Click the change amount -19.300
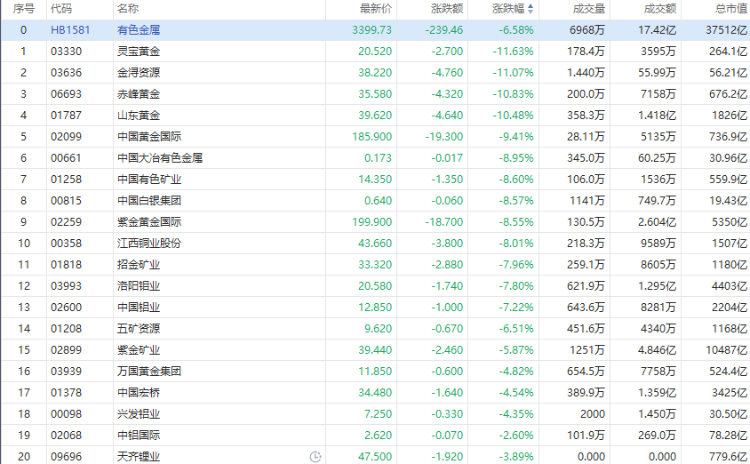Screen dimensions: 750x464 coord(444,137)
